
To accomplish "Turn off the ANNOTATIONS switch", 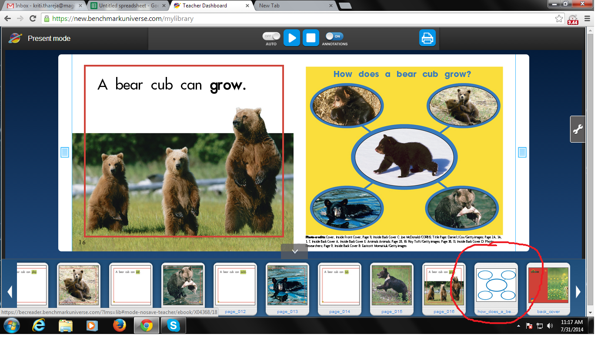I will (x=334, y=36).
